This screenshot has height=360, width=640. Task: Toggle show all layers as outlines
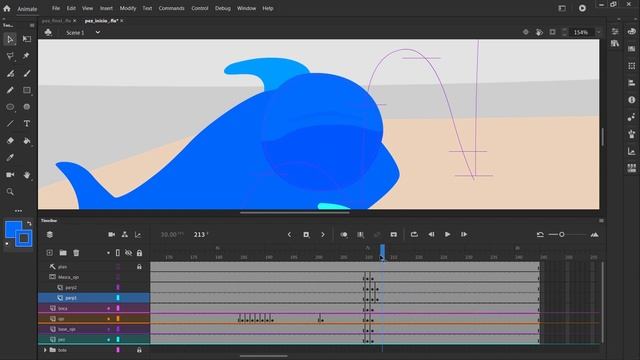click(118, 253)
